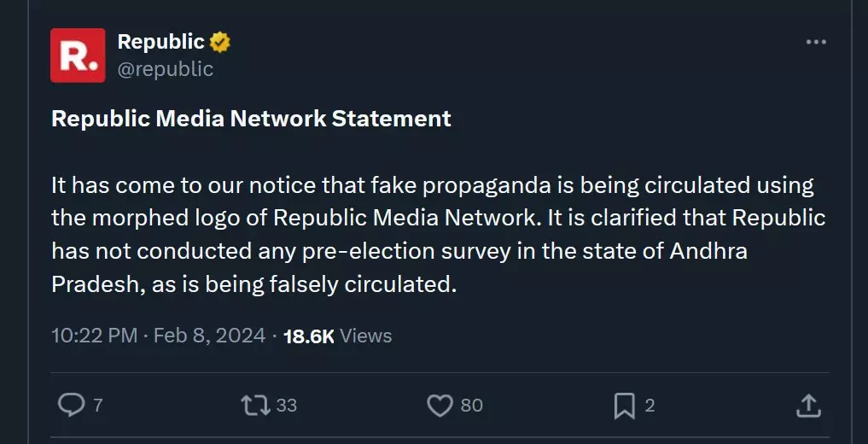
Task: Click the share upload icon
Action: pyautogui.click(x=808, y=405)
